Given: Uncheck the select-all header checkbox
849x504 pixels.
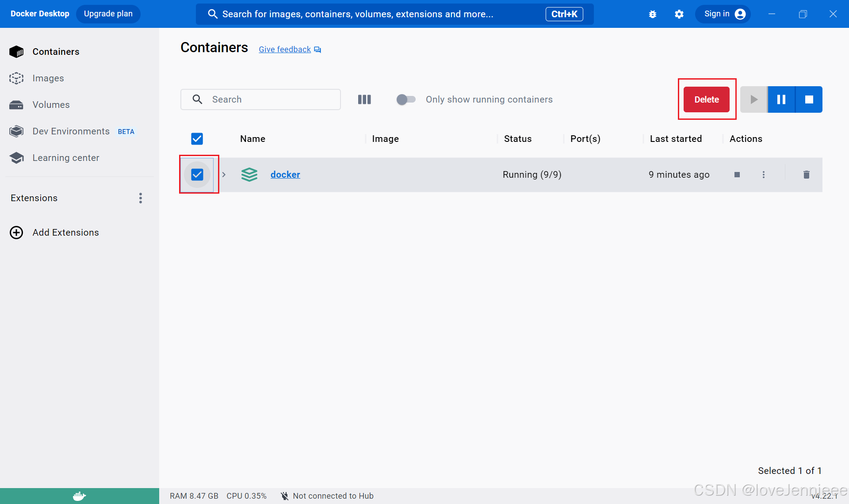Looking at the screenshot, I should (x=197, y=139).
